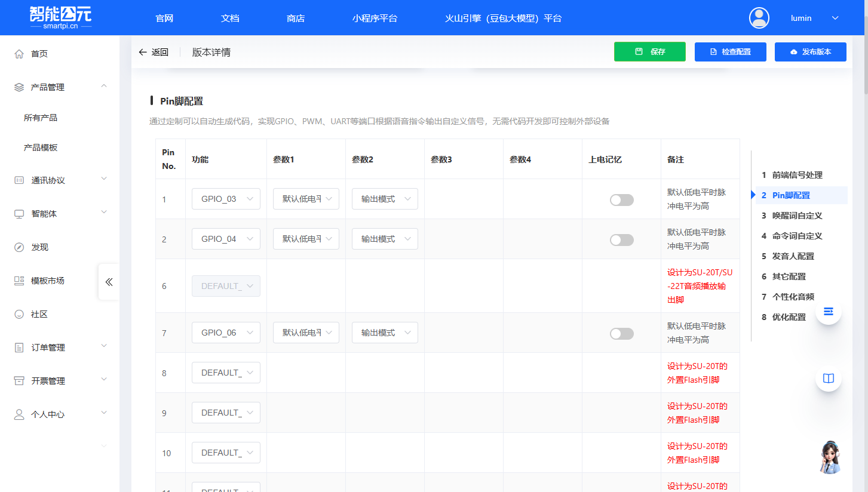
Task: Click the 发现 compass icon in sidebar
Action: [19, 247]
